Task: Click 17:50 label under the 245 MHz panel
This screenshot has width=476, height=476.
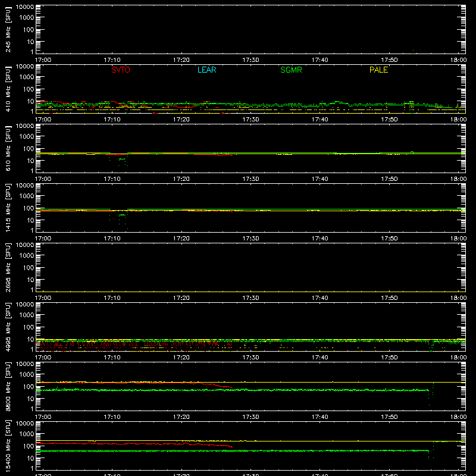Action: (389, 60)
